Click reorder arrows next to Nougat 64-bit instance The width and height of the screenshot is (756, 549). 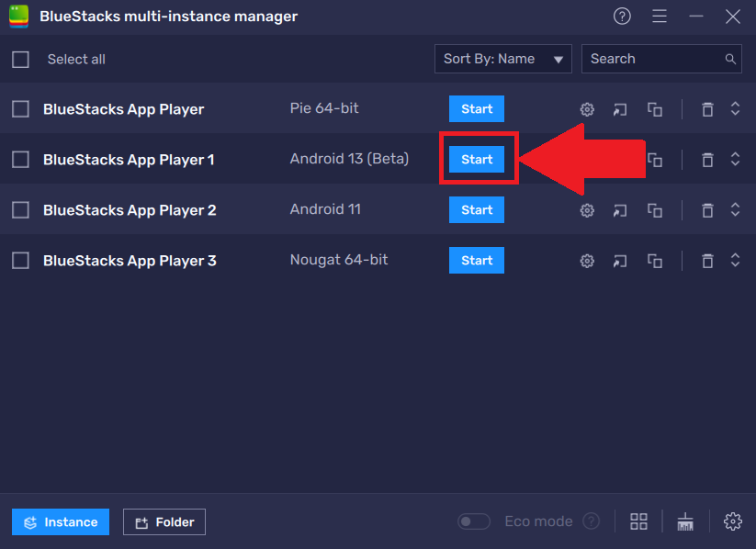pyautogui.click(x=735, y=260)
